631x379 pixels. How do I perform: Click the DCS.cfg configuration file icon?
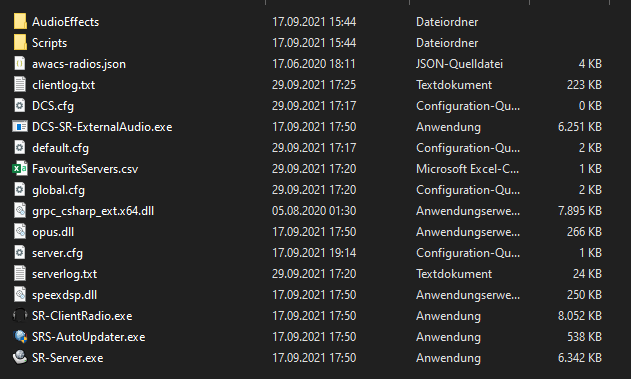click(20, 105)
